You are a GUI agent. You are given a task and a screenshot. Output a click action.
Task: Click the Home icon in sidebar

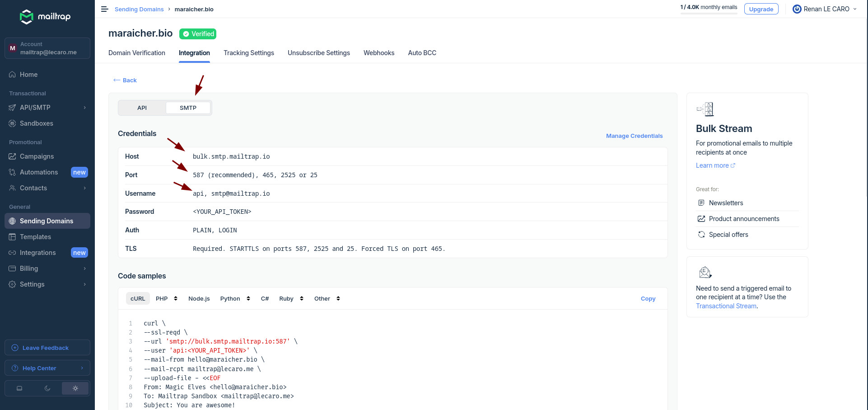(12, 75)
